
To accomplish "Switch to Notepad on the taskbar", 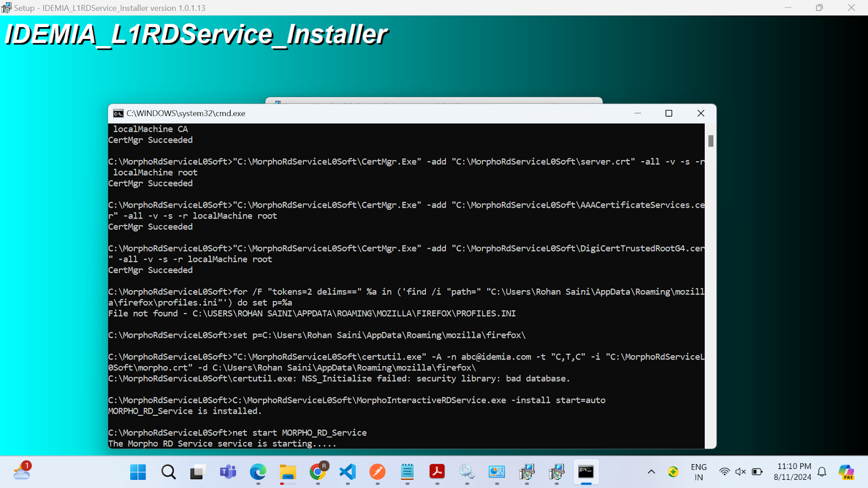I will [x=407, y=472].
